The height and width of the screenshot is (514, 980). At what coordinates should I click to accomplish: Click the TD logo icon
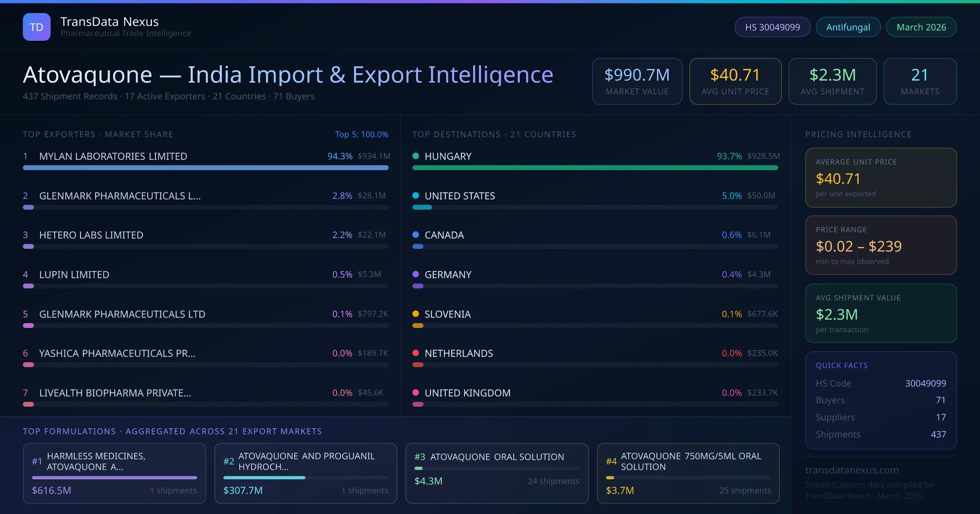tap(37, 27)
